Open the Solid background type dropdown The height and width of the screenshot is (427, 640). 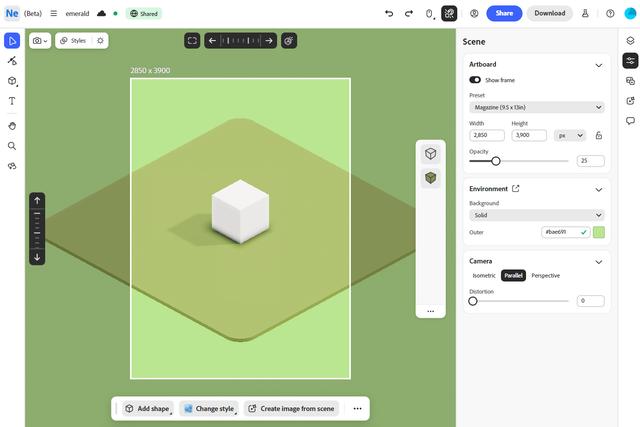(536, 215)
